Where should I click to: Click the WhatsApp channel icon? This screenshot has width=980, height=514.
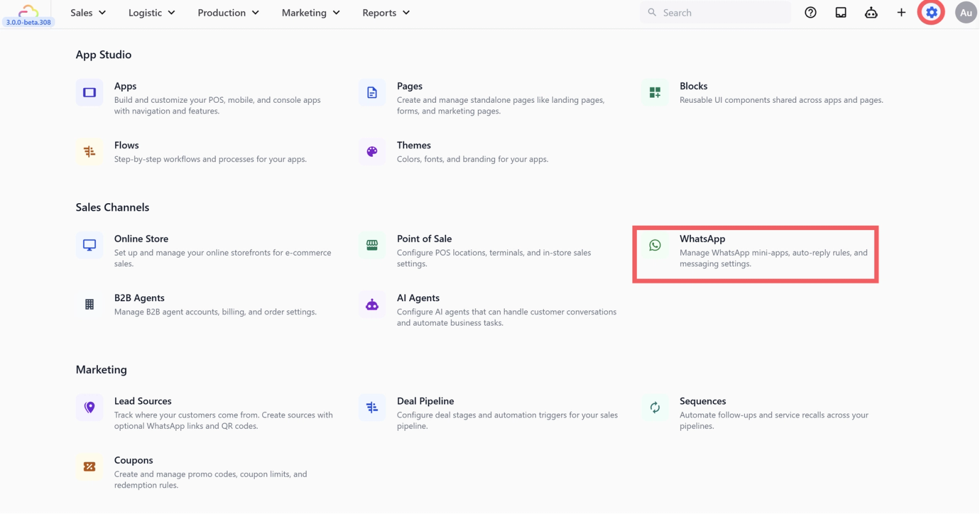click(x=655, y=245)
